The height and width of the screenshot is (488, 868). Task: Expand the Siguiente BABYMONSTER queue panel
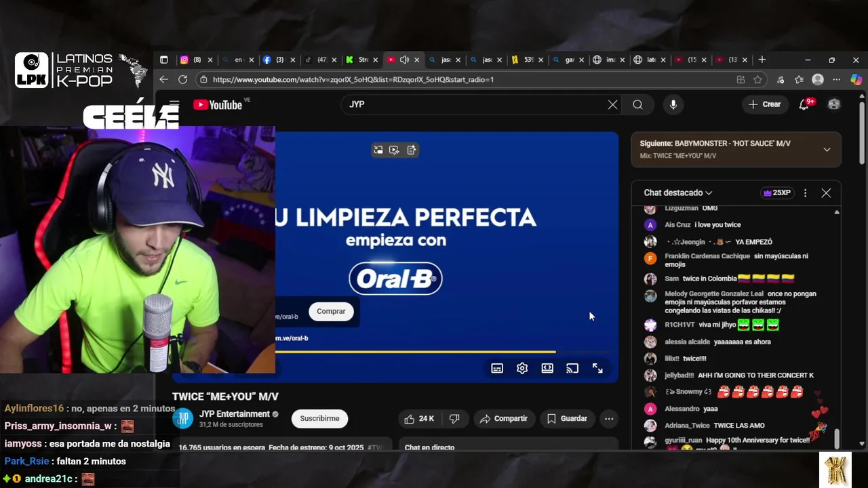[x=827, y=150]
